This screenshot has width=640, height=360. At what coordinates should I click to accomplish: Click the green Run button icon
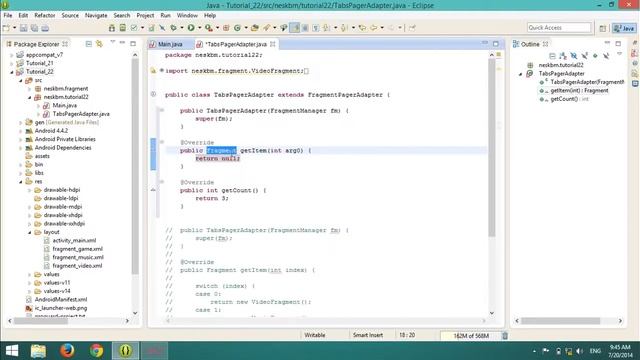[191, 28]
